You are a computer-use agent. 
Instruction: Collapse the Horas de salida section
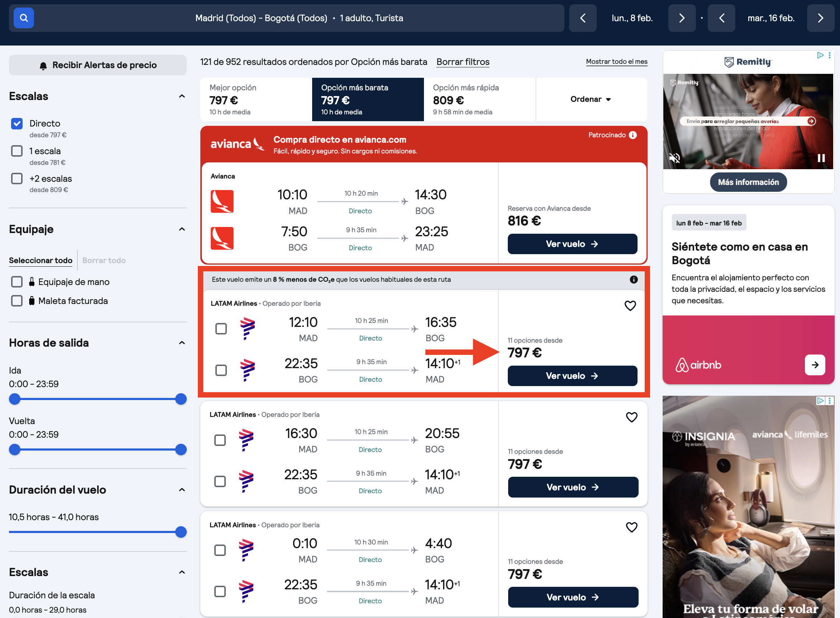pyautogui.click(x=182, y=343)
